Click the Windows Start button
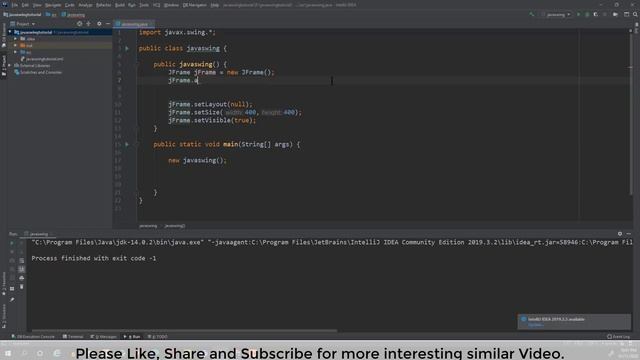This screenshot has height=360, width=640. point(8,353)
